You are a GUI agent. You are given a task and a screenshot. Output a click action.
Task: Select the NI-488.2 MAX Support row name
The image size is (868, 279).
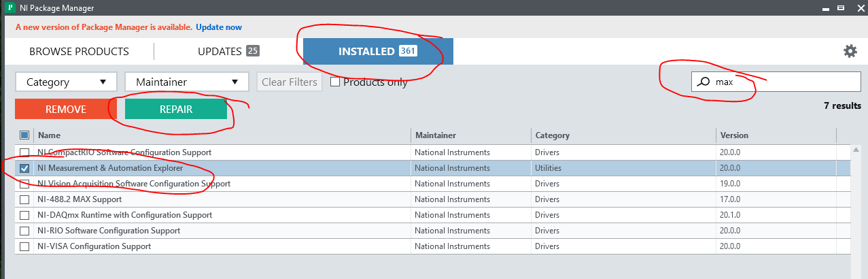[x=80, y=199]
